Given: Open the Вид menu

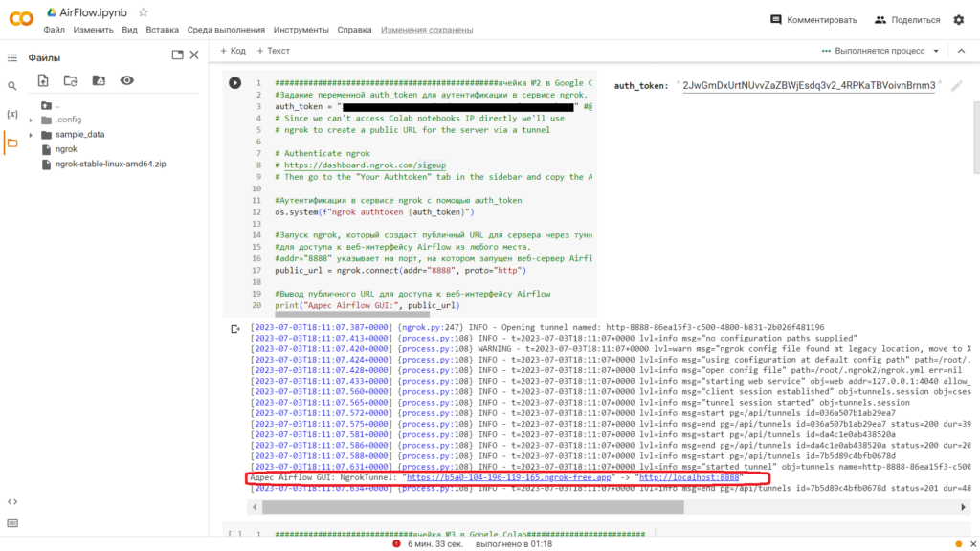Looking at the screenshot, I should (x=129, y=30).
